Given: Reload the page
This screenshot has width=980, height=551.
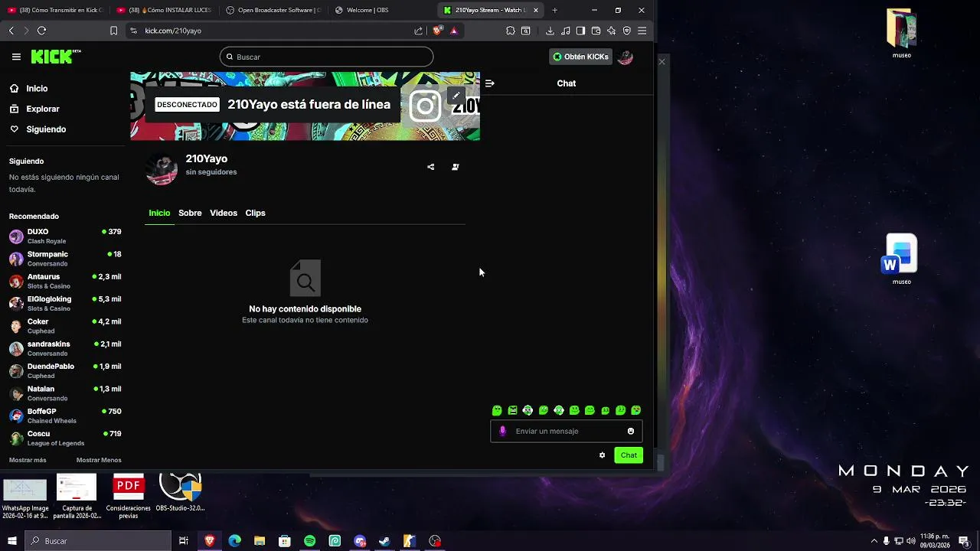Looking at the screenshot, I should pos(41,31).
